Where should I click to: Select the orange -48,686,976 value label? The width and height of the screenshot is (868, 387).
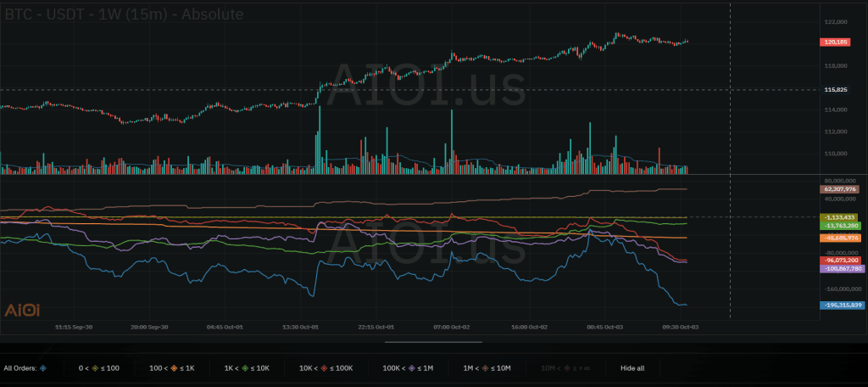[841, 238]
